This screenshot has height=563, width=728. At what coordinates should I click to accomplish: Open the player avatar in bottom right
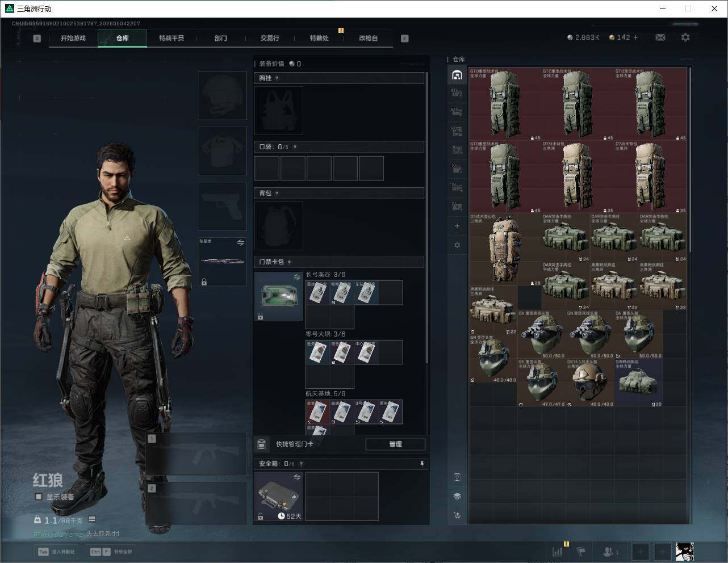pos(684,551)
